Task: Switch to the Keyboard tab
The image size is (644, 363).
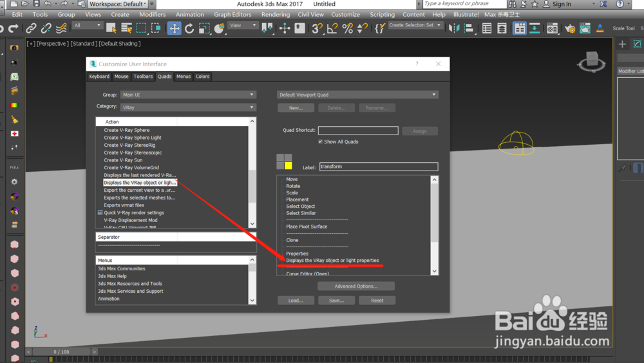Action: click(x=99, y=77)
